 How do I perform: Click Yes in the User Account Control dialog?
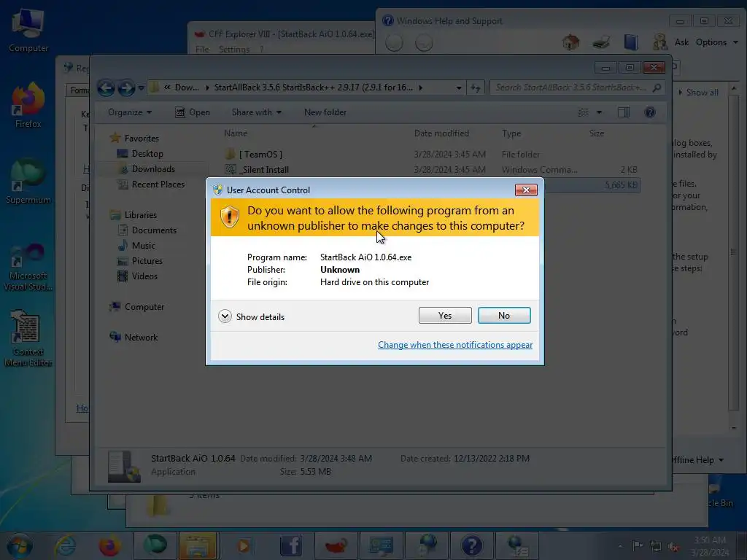tap(445, 315)
